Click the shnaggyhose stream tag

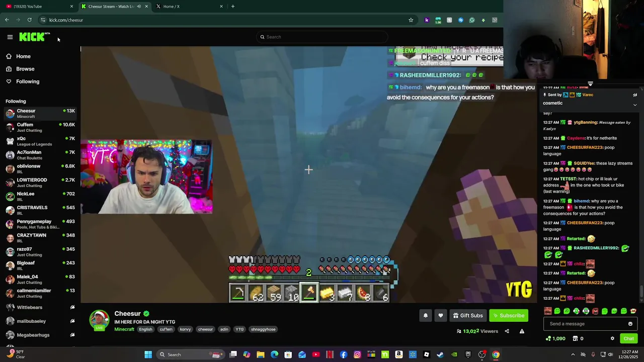[x=263, y=329]
